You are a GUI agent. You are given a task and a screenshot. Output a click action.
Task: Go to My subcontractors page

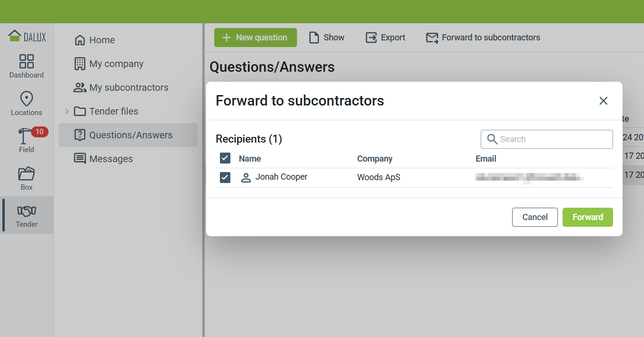tap(128, 87)
